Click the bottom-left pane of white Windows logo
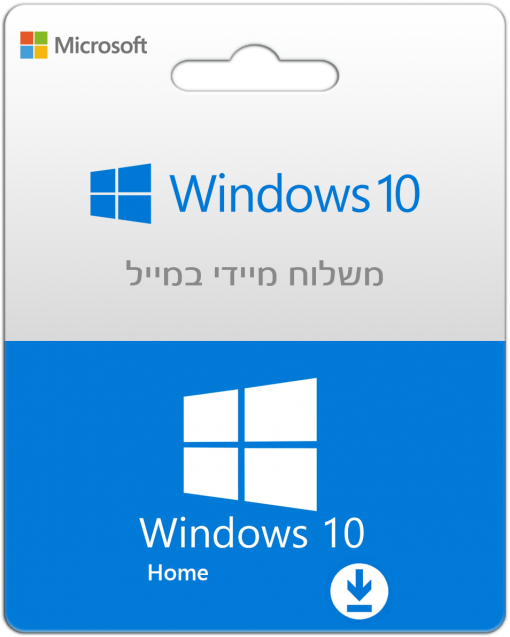 (x=211, y=473)
